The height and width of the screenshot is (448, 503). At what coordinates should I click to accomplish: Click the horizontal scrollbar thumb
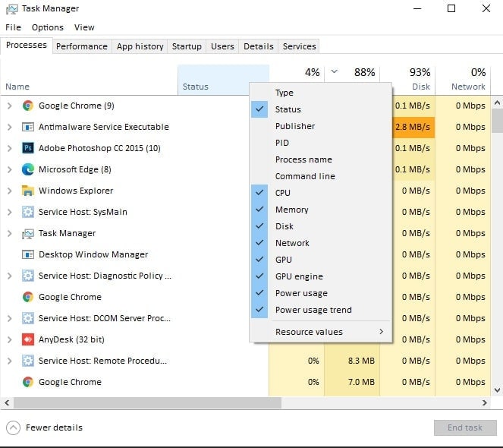click(x=147, y=402)
